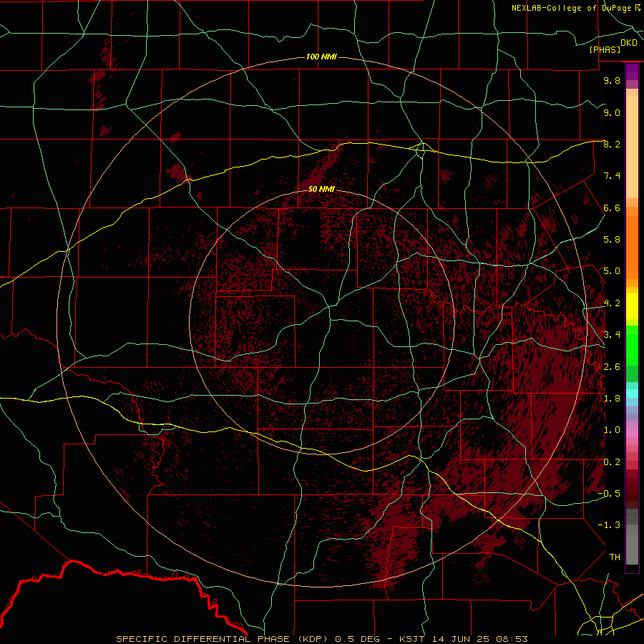Click the 7.4 scale value
The image size is (644, 644).
coord(612,176)
